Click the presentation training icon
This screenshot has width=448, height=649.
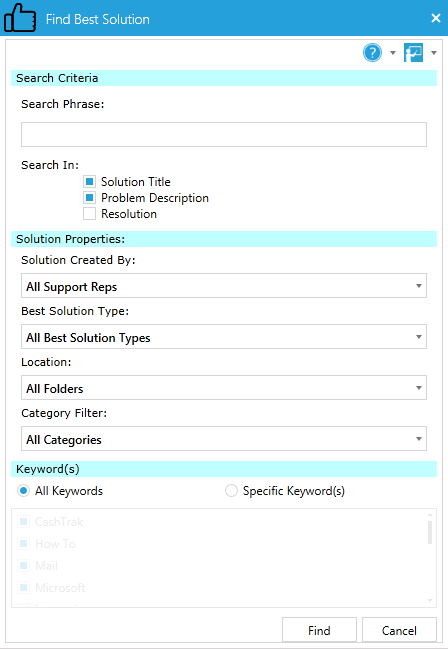click(x=413, y=53)
